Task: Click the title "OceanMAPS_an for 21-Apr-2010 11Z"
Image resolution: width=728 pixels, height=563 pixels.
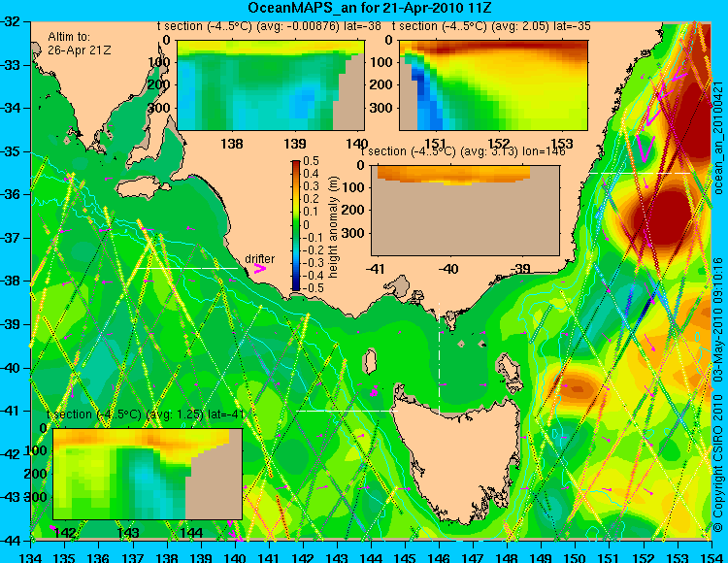Action: (370, 8)
